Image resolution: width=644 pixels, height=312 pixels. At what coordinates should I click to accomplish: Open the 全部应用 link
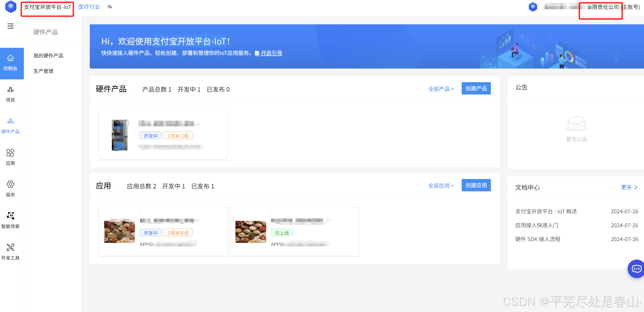(441, 186)
